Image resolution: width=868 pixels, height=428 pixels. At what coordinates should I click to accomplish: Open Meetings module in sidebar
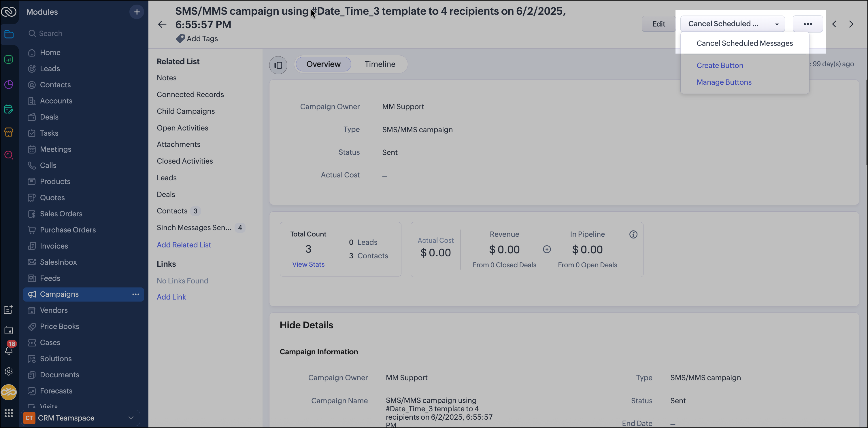click(x=56, y=149)
